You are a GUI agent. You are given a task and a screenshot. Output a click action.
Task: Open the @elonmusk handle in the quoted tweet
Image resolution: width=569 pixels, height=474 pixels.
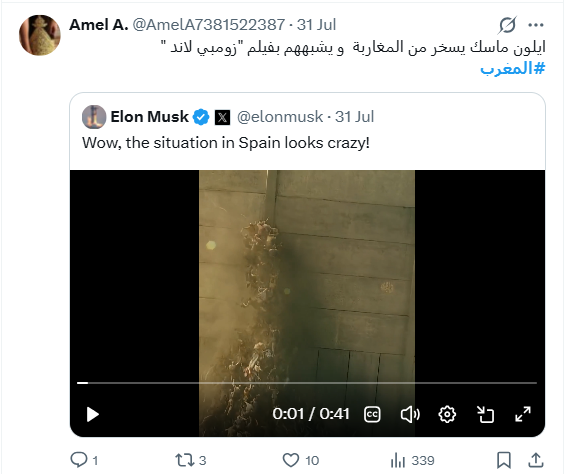click(280, 117)
